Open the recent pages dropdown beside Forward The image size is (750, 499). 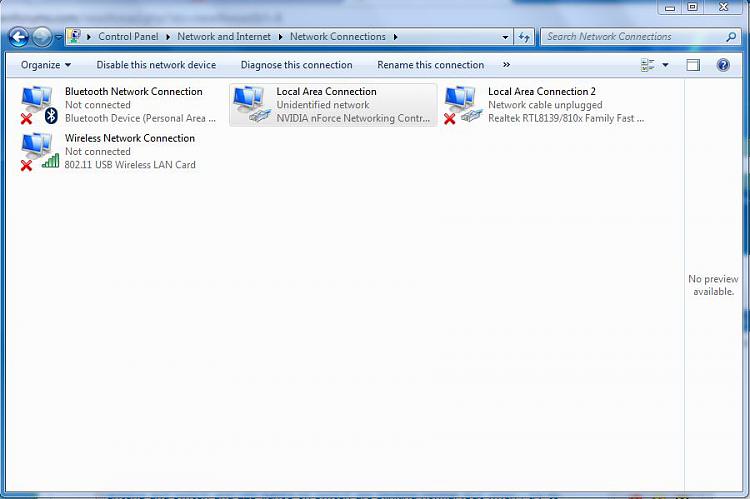(x=58, y=37)
